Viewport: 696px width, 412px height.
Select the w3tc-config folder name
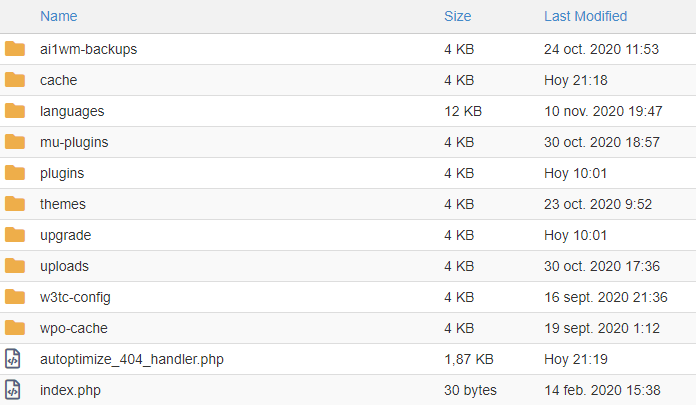coord(75,297)
